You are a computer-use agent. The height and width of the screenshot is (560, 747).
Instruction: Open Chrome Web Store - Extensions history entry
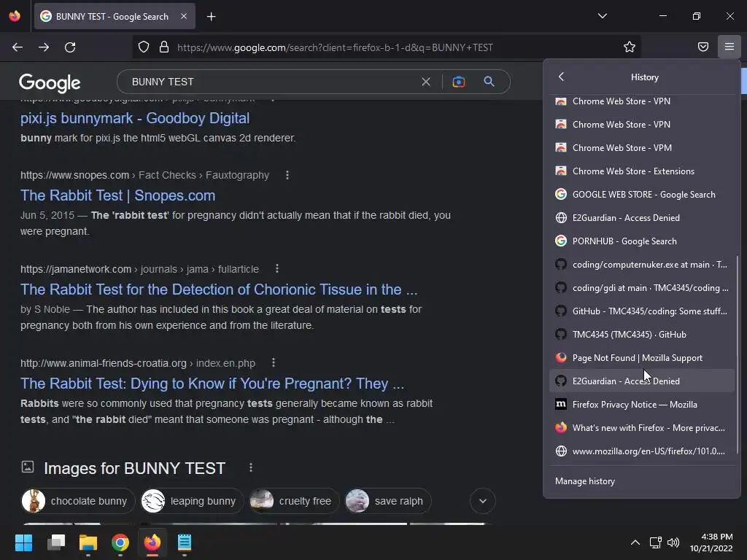642,171
